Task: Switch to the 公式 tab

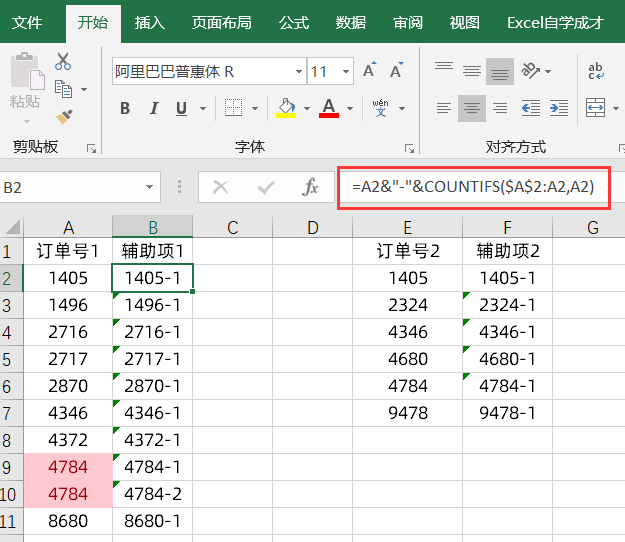Action: (x=294, y=23)
